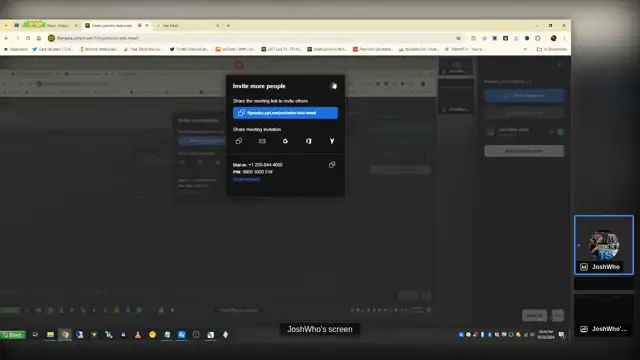This screenshot has width=640, height=360.
Task: Go to browser home page icon
Action: [x=39, y=38]
